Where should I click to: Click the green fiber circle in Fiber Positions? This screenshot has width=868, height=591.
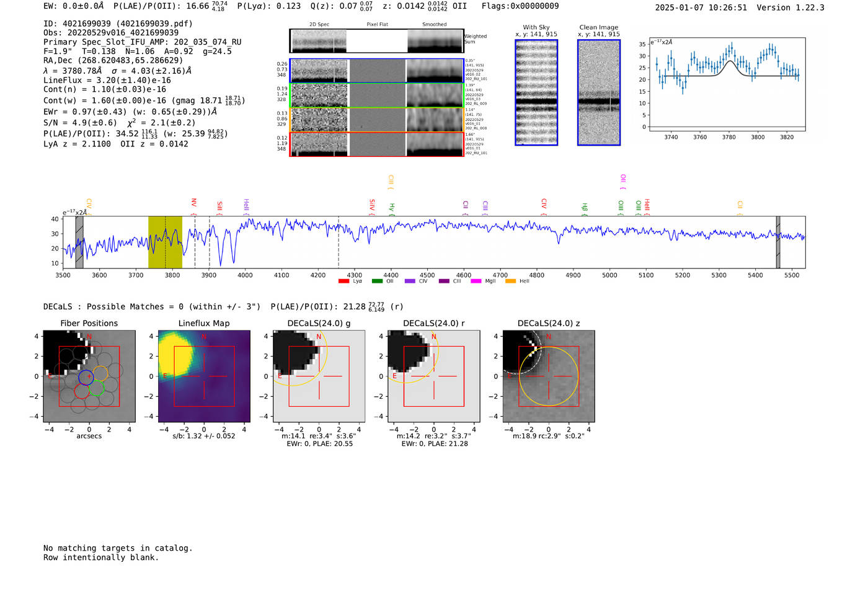(96, 388)
